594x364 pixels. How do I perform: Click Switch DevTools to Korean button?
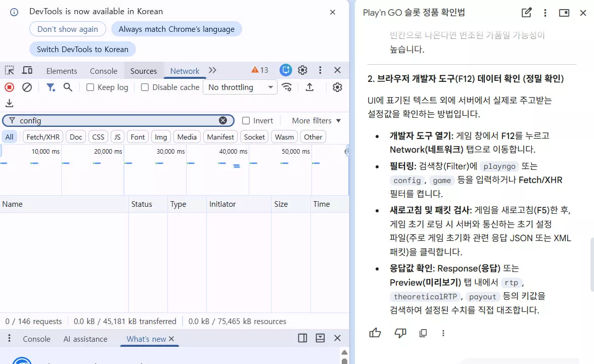[x=82, y=49]
